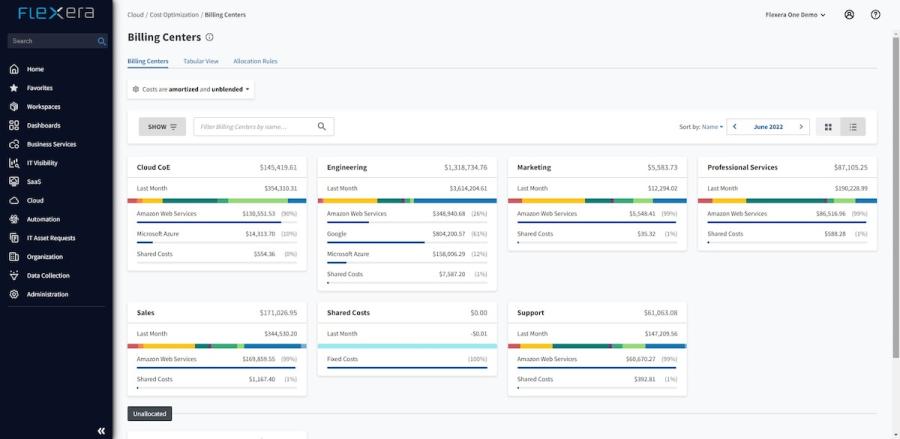Click the Cloud CoE color breakdown bar

[217, 201]
